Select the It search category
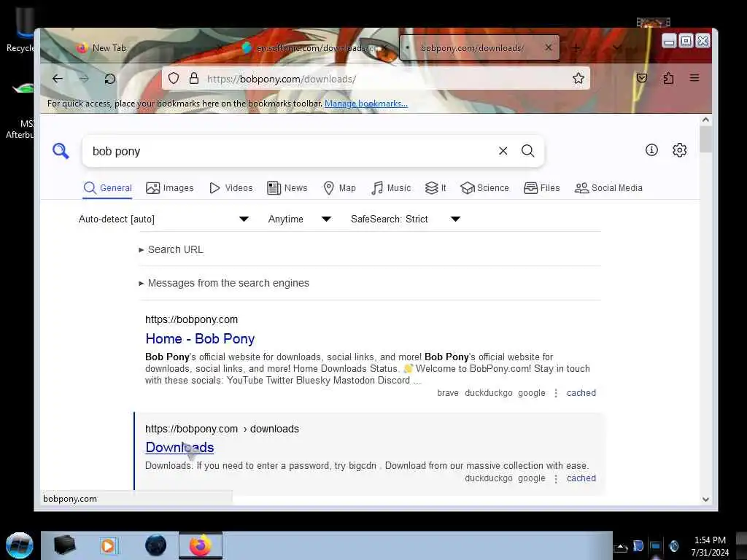Screen dimensions: 747x560 pos(436,188)
